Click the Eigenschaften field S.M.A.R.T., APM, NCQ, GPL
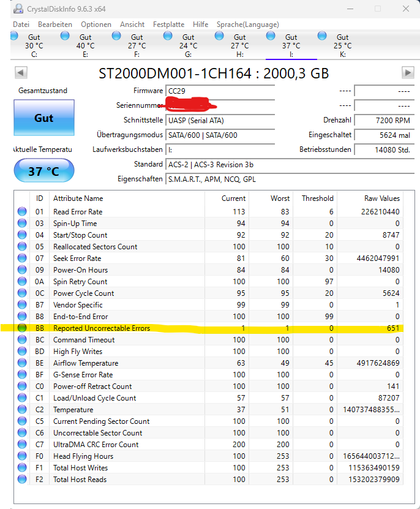Screen dimensions: 420x509 [x=290, y=179]
